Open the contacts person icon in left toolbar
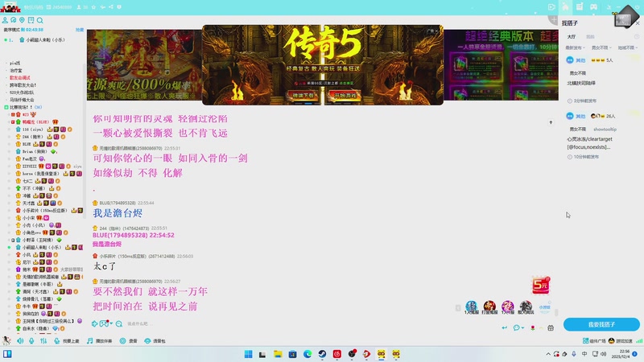Viewport: 644px width, 362px height. (x=5, y=19)
